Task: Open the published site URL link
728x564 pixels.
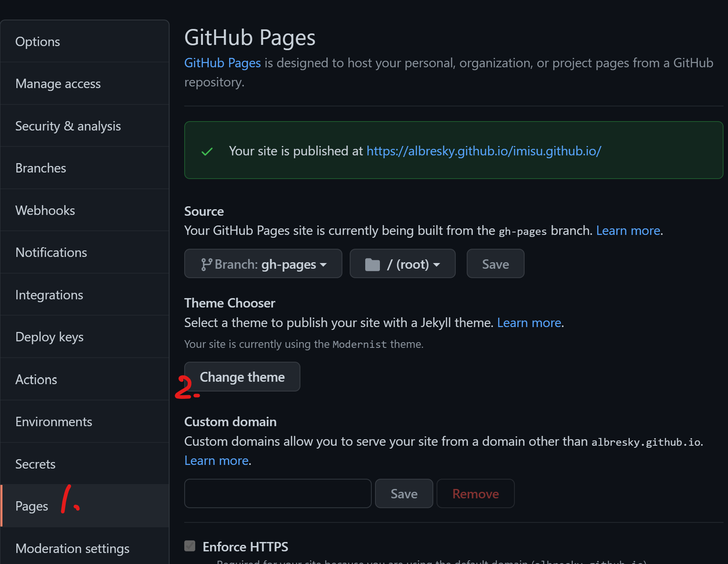Action: (x=484, y=151)
